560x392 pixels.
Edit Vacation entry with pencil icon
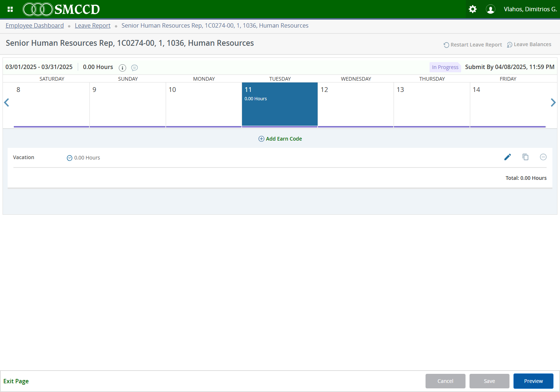508,157
